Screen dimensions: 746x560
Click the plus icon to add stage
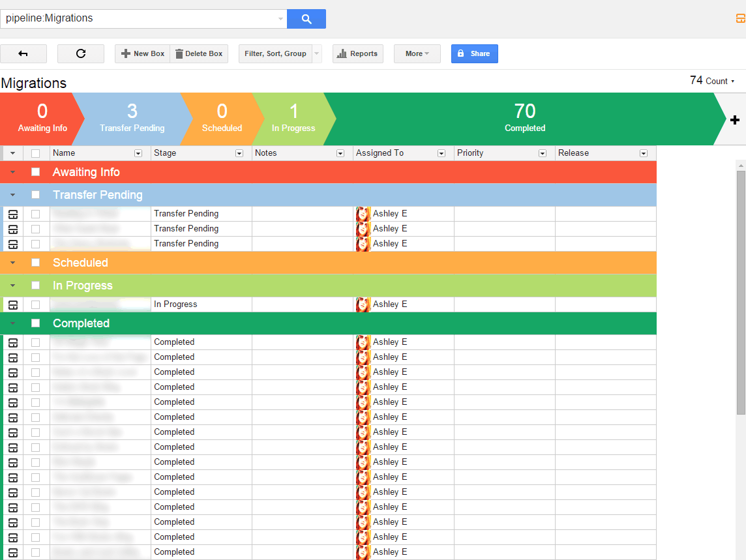click(734, 120)
